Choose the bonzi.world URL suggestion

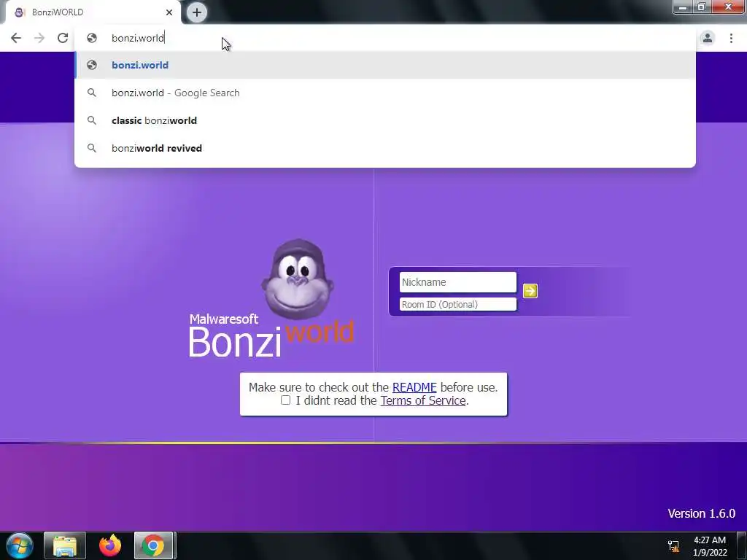(x=385, y=65)
